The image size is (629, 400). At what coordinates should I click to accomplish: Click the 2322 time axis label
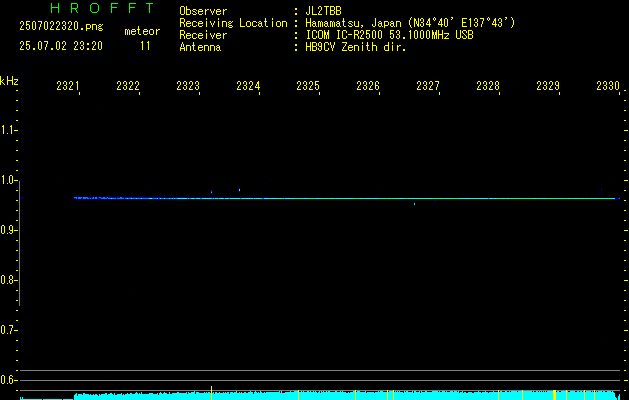[x=128, y=86]
